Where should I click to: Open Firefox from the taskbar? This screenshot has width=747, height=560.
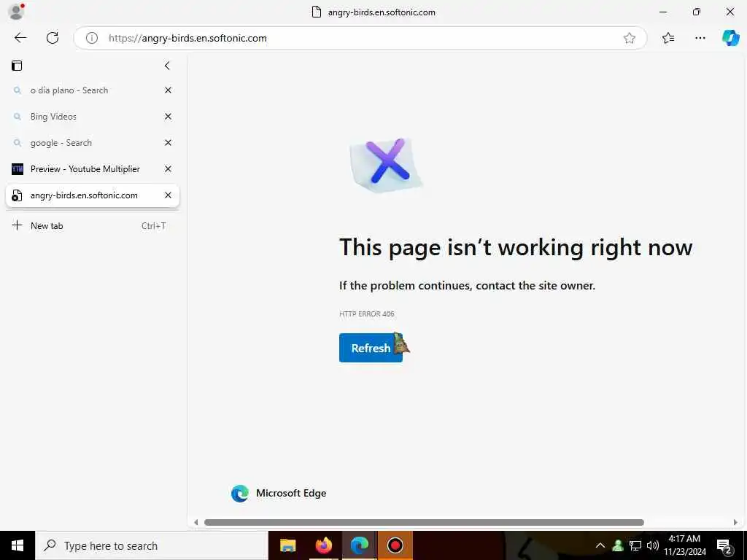pyautogui.click(x=323, y=545)
